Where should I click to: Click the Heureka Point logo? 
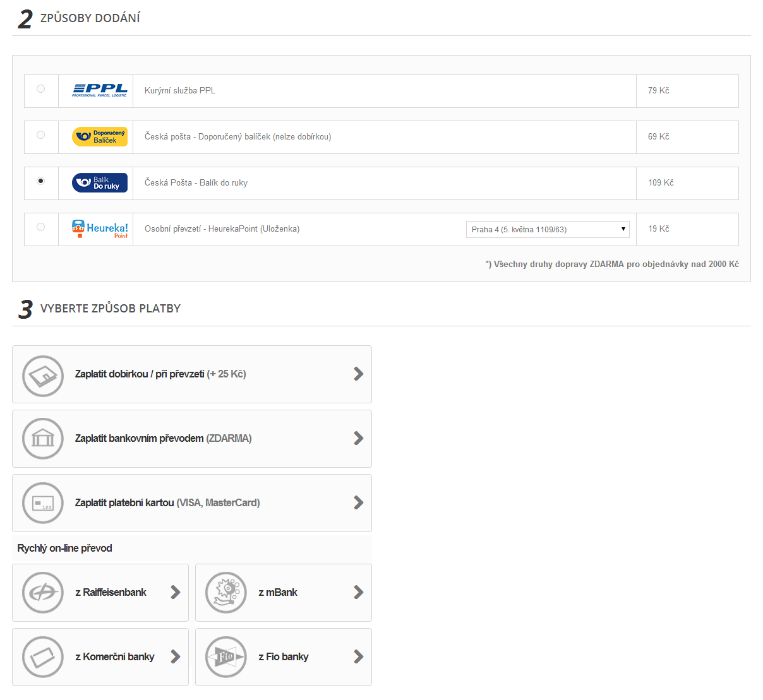click(100, 228)
